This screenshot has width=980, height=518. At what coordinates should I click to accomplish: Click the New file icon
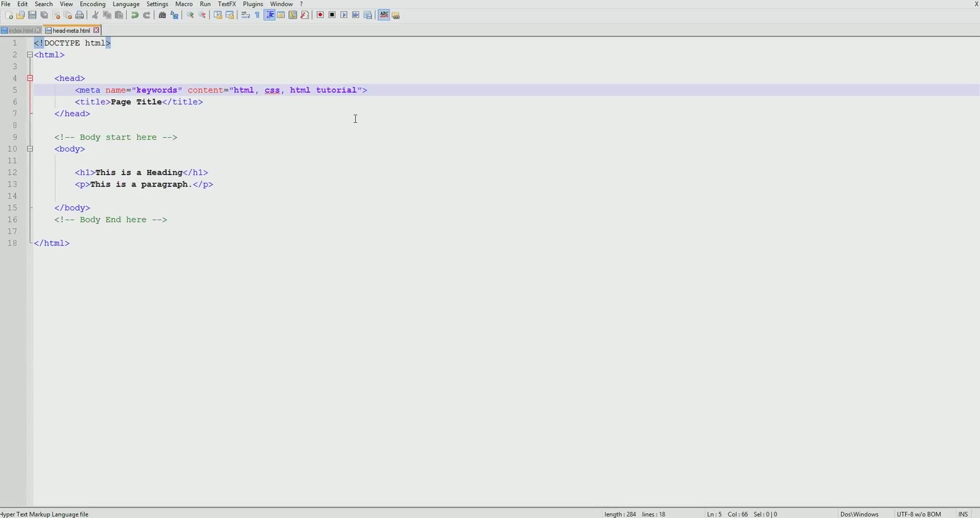[9, 15]
